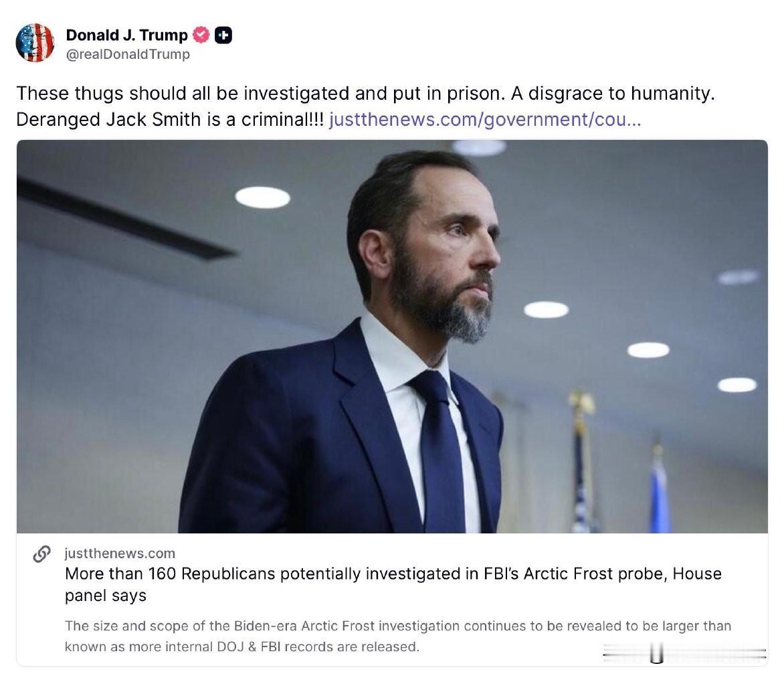Click "A disgrace to humanity." text
Image resolution: width=784 pixels, height=680 pixels.
[613, 93]
